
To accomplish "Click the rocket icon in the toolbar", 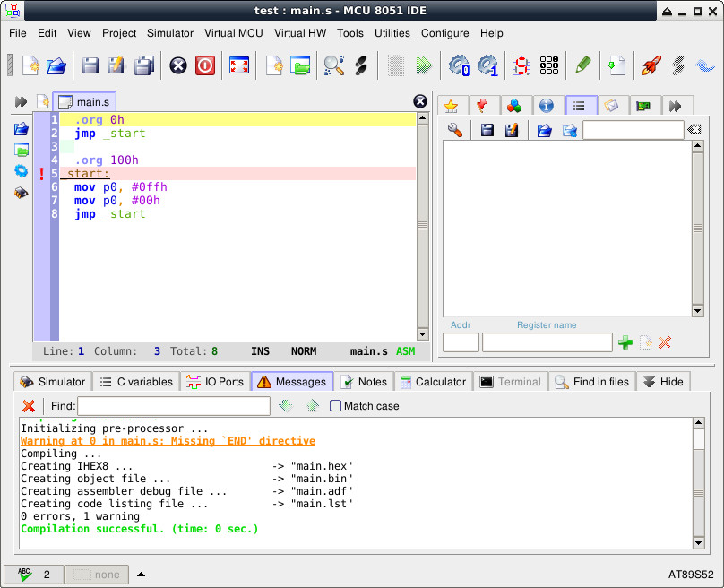I will [650, 65].
